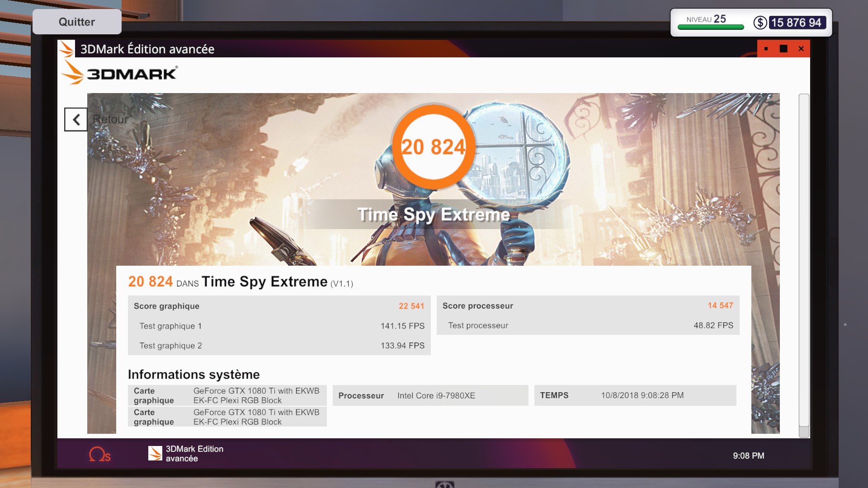Screen dimensions: 868x488
Task: Select the Test graphique 2 row
Action: 279,346
